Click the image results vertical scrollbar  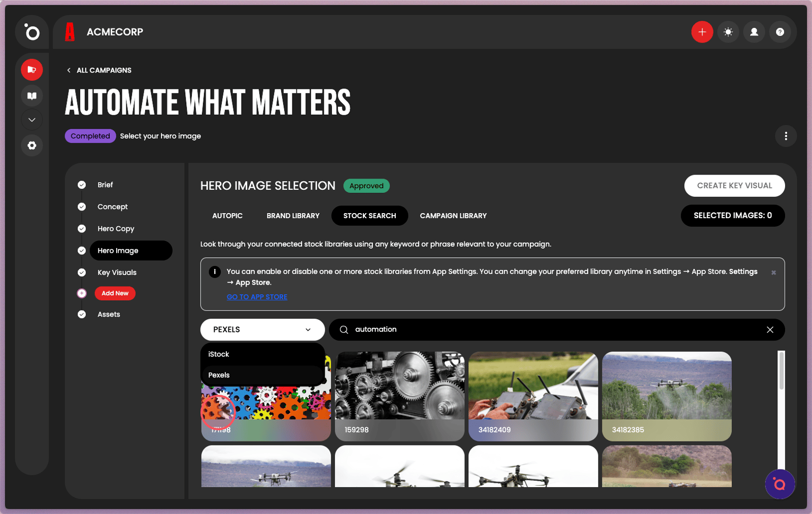[x=782, y=370]
